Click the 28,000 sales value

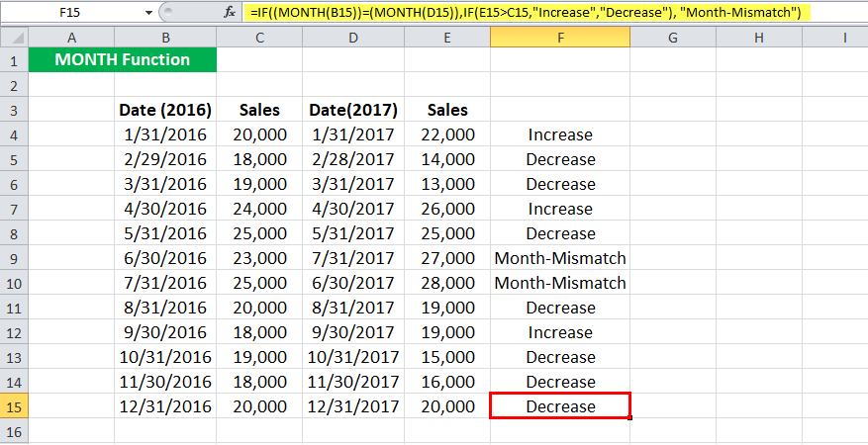click(447, 283)
